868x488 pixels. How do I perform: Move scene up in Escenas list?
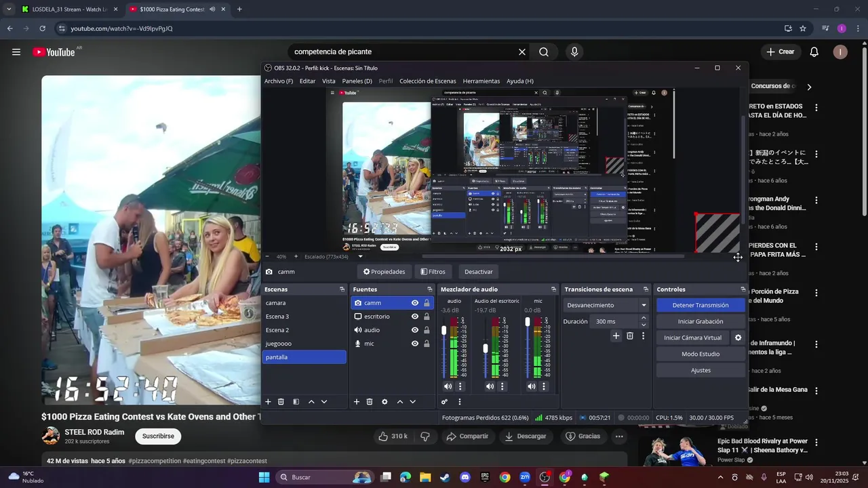coord(311,402)
